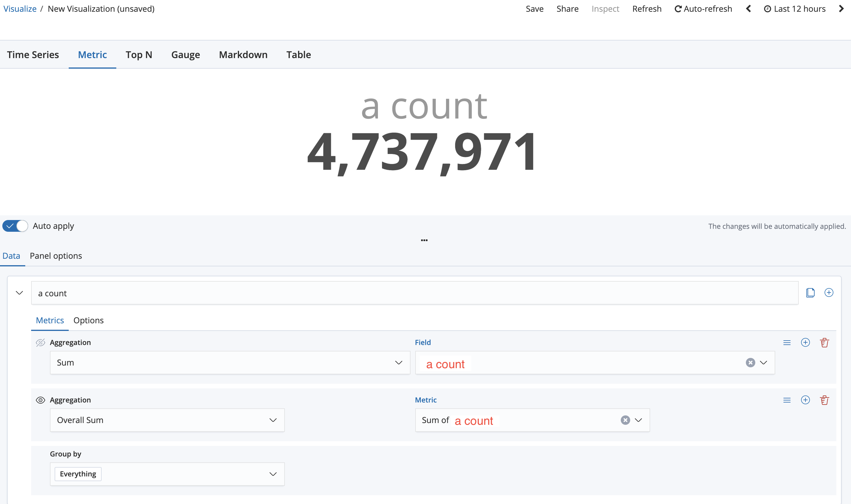Image resolution: width=851 pixels, height=504 pixels.
Task: Open the Sum aggregation dropdown
Action: (x=230, y=363)
